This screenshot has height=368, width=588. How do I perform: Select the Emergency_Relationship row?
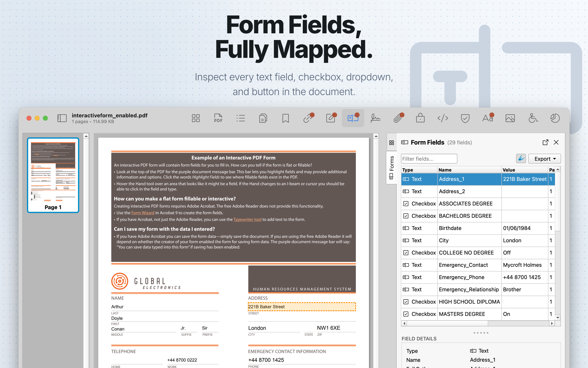478,290
